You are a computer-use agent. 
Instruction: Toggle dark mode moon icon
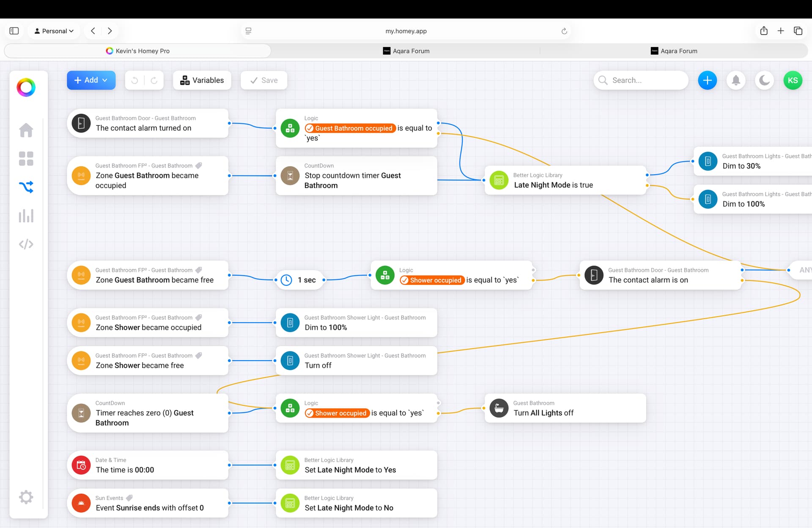[764, 80]
